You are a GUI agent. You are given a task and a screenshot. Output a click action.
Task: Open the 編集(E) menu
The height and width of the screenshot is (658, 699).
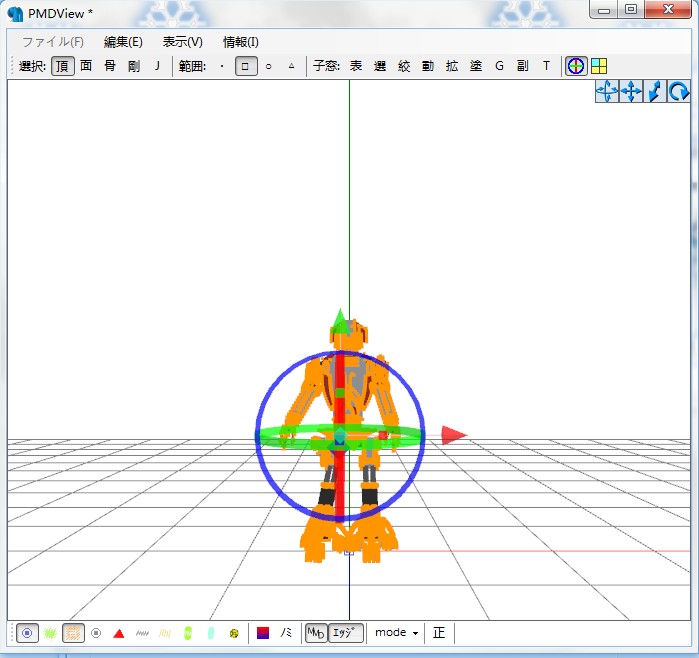123,42
